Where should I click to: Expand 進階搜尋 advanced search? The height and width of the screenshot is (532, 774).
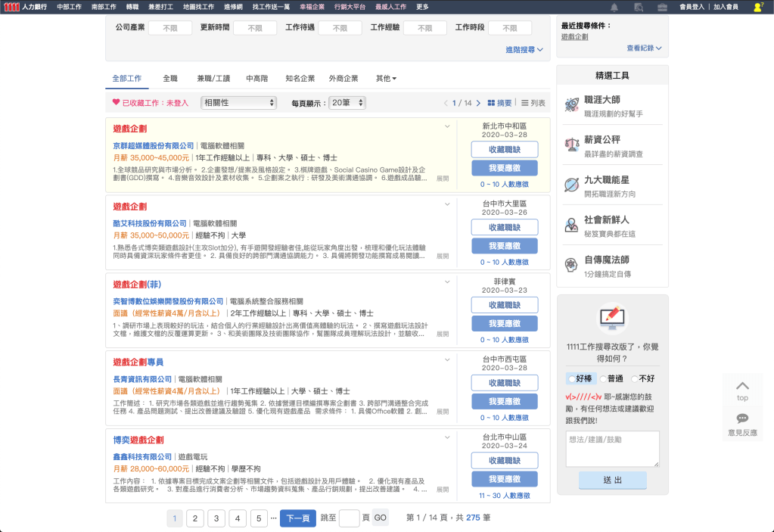click(x=524, y=50)
